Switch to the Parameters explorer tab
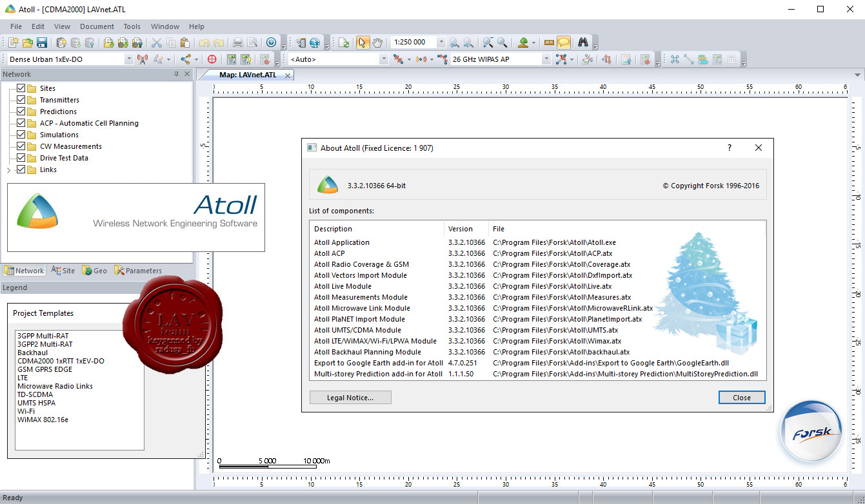 tap(138, 271)
